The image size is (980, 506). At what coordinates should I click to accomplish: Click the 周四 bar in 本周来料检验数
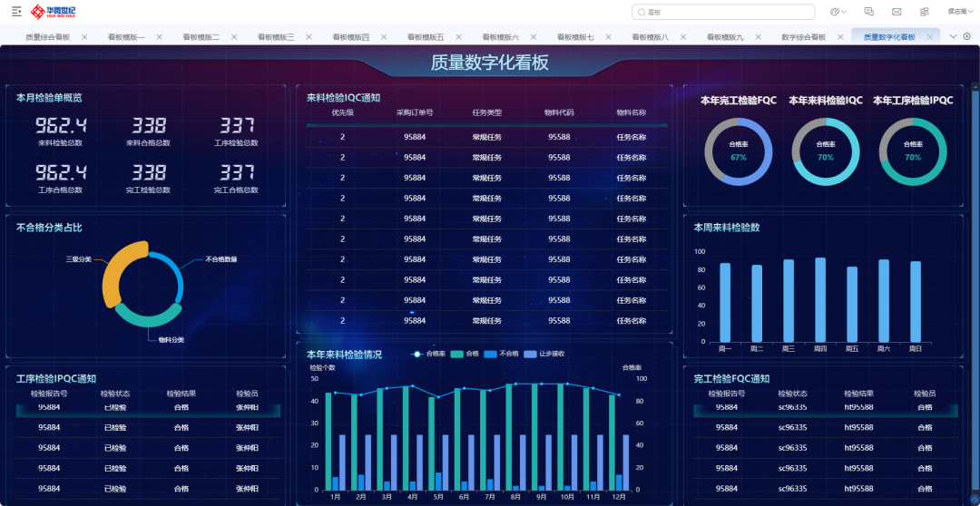(820, 299)
